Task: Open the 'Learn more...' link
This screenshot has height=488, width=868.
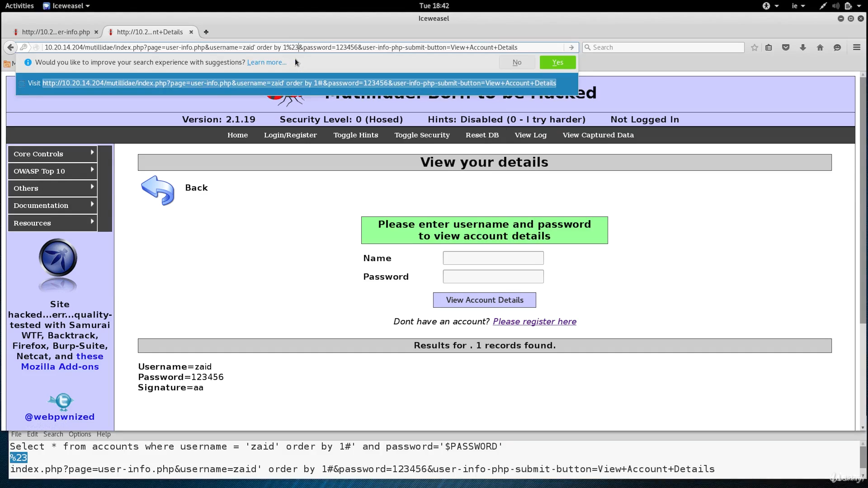Action: click(267, 62)
